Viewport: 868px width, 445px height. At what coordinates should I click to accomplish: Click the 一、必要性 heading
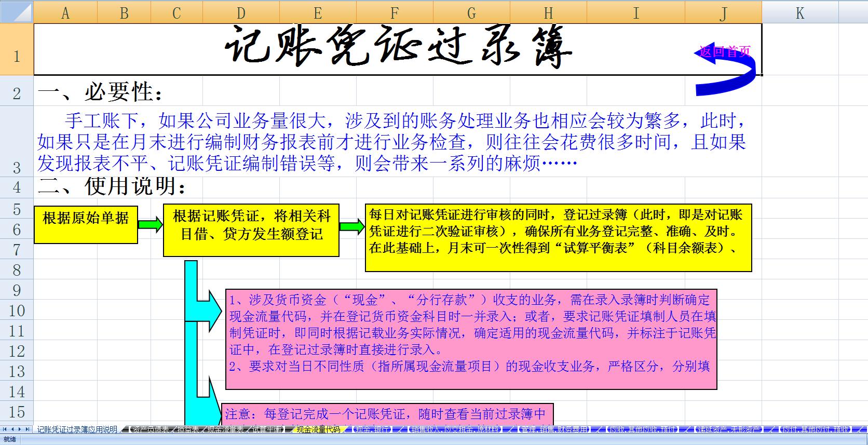pyautogui.click(x=102, y=92)
